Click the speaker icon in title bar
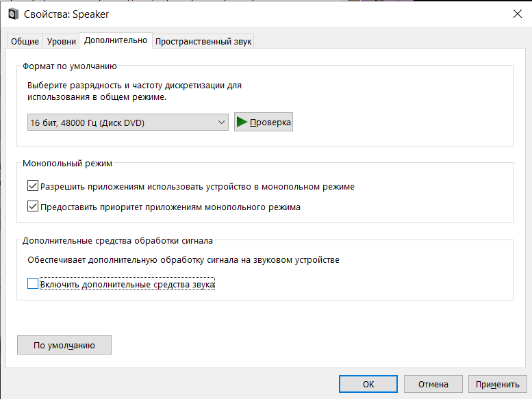The image size is (532, 399). point(13,14)
